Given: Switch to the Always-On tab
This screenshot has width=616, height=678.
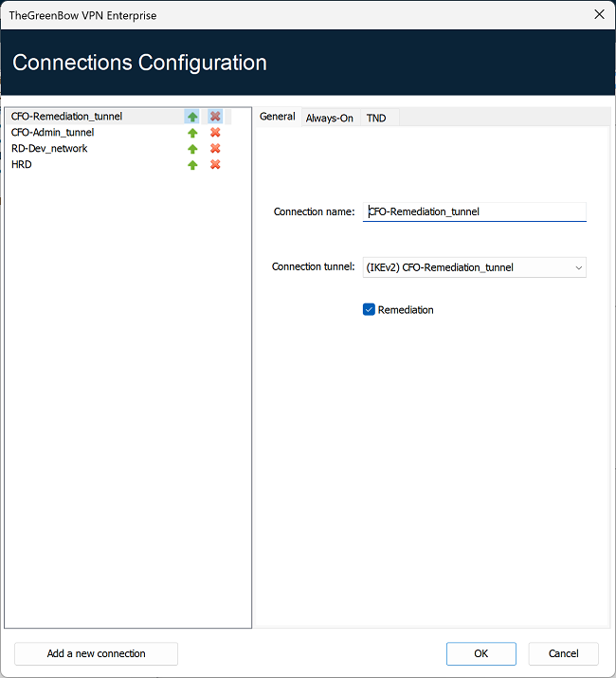Looking at the screenshot, I should click(x=330, y=118).
